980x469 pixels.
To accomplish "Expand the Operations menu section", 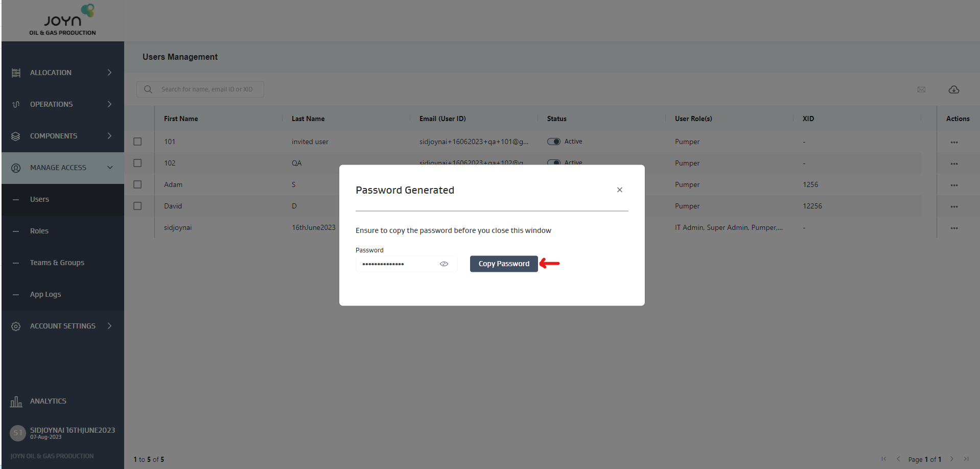I will point(62,104).
